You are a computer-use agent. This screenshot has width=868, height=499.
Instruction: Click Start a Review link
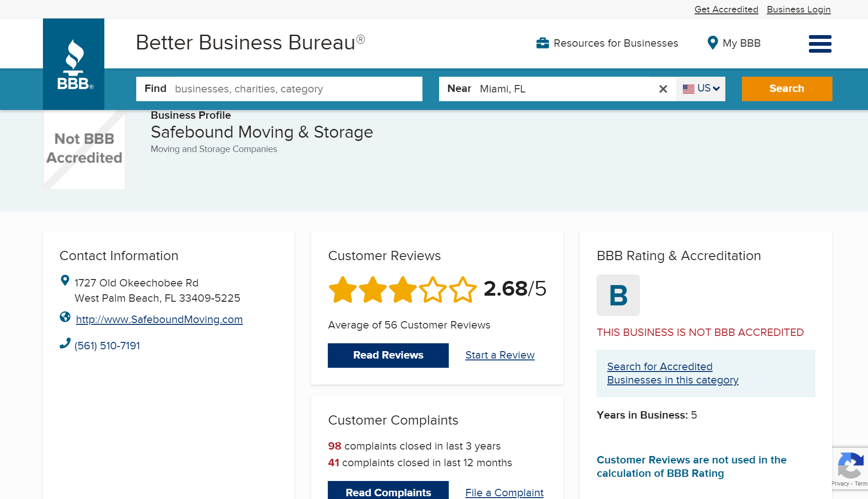[x=500, y=355]
